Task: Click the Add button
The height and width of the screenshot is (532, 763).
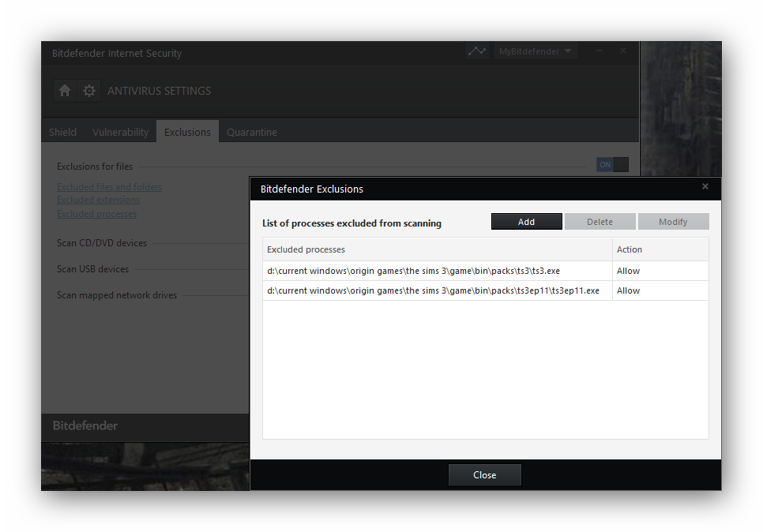Action: (527, 222)
